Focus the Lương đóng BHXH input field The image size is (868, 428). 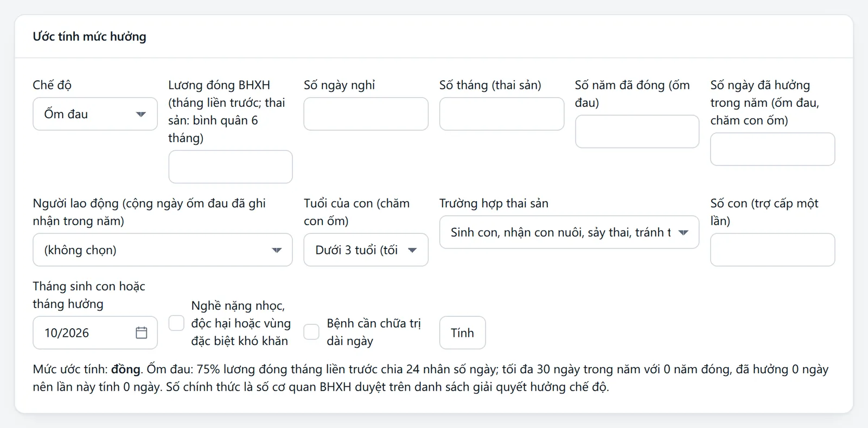pos(231,167)
